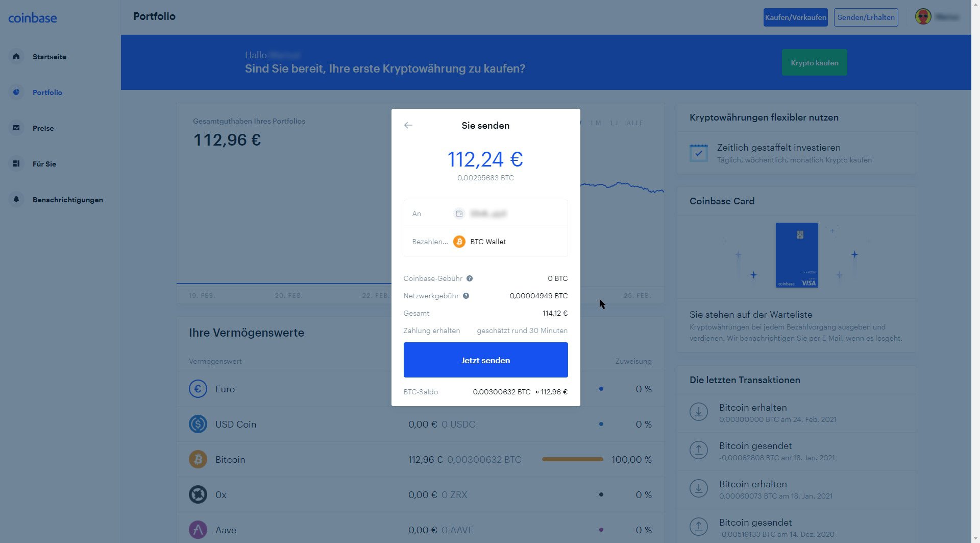Open the Für Sie icon
This screenshot has height=543, width=980.
click(16, 163)
